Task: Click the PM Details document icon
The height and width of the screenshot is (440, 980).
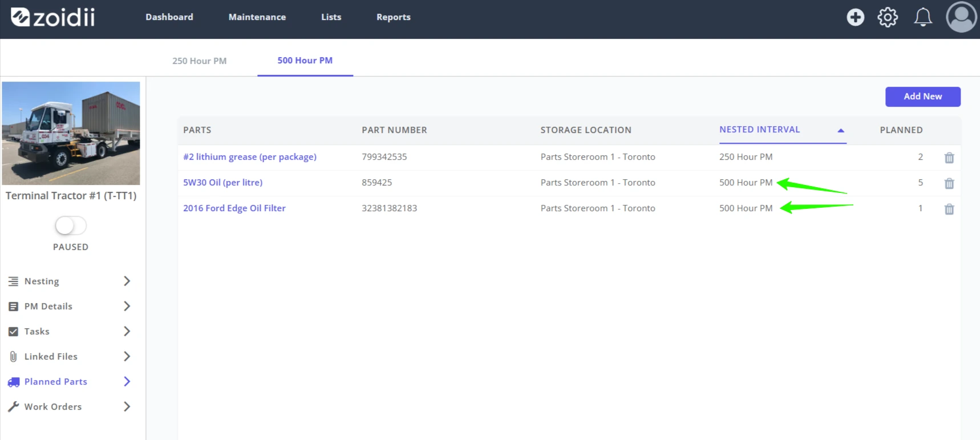Action: 13,306
